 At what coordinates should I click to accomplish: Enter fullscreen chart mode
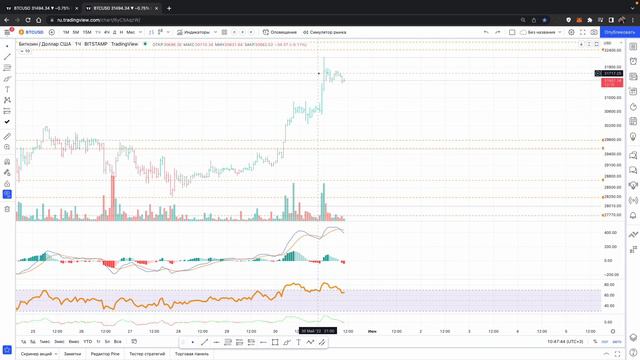(x=582, y=32)
